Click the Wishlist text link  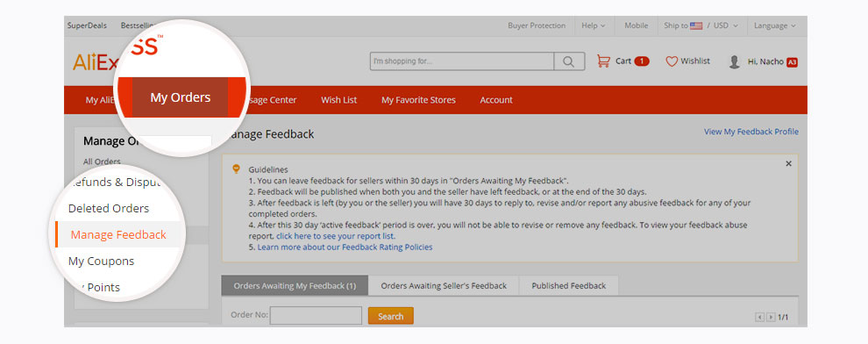(695, 61)
